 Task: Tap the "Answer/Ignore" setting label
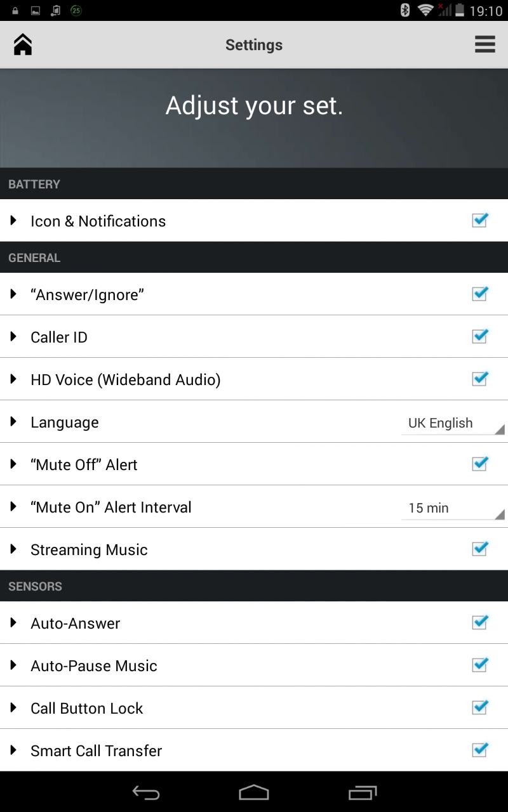[x=88, y=295]
